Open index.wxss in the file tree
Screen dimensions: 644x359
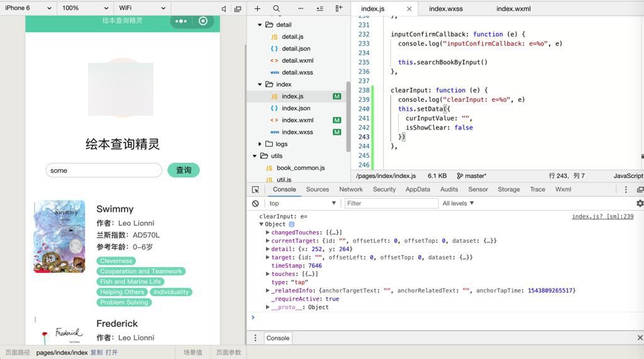297,132
